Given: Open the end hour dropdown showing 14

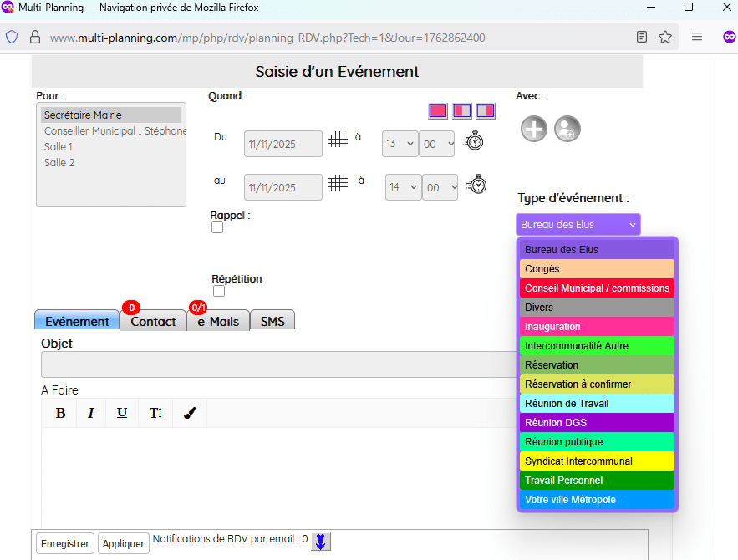Looking at the screenshot, I should pos(403,187).
